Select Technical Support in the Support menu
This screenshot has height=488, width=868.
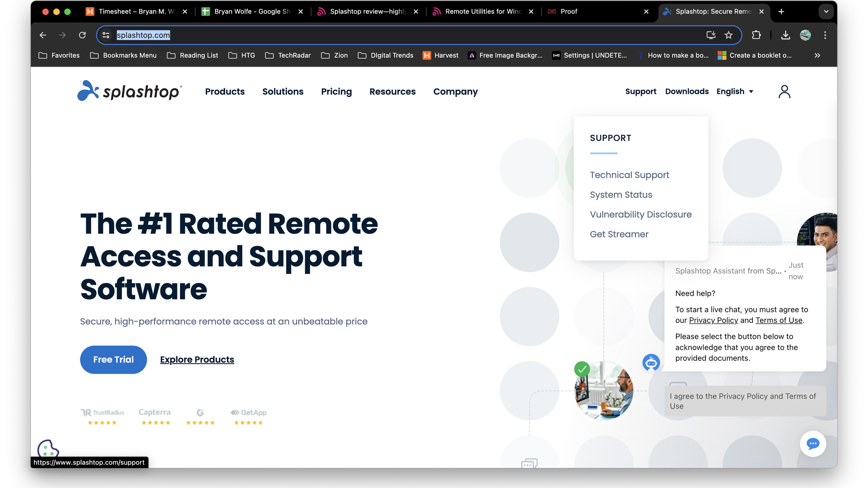pos(629,175)
